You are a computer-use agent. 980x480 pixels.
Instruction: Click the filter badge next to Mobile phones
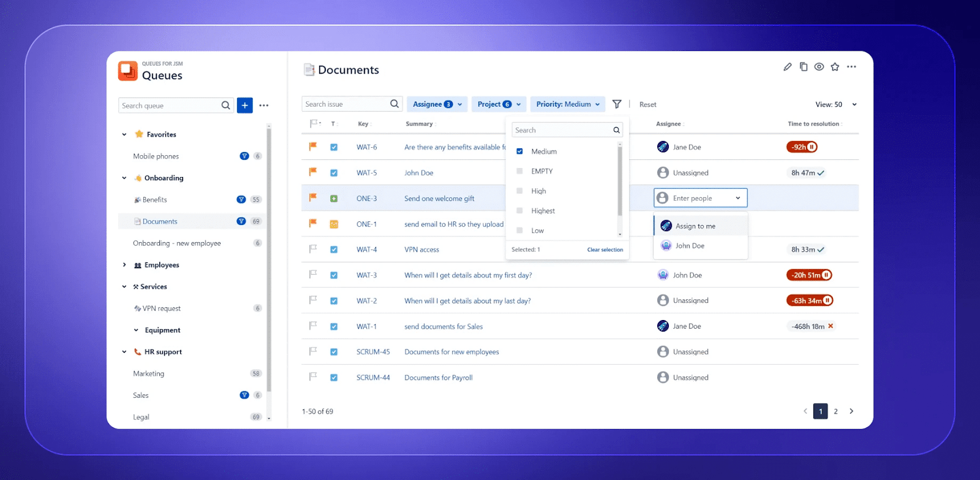[244, 156]
